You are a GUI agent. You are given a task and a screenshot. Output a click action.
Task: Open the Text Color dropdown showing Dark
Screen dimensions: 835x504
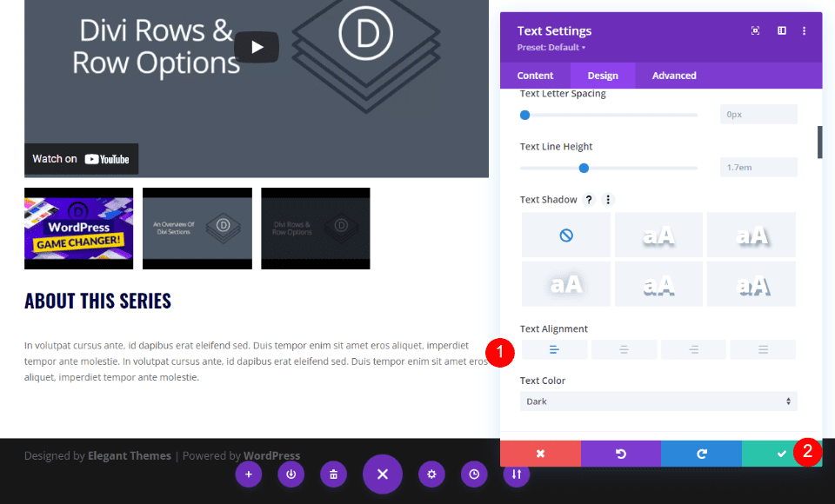pyautogui.click(x=658, y=401)
